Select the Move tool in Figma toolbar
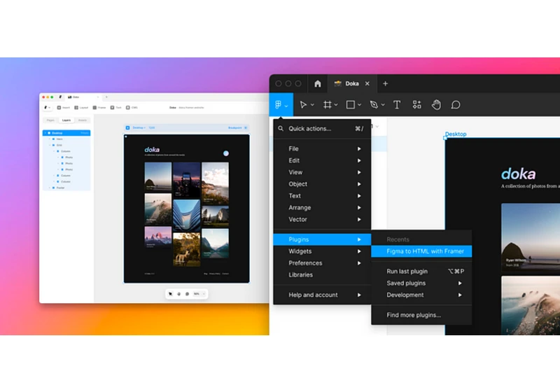The height and width of the screenshot is (392, 560). coord(303,104)
